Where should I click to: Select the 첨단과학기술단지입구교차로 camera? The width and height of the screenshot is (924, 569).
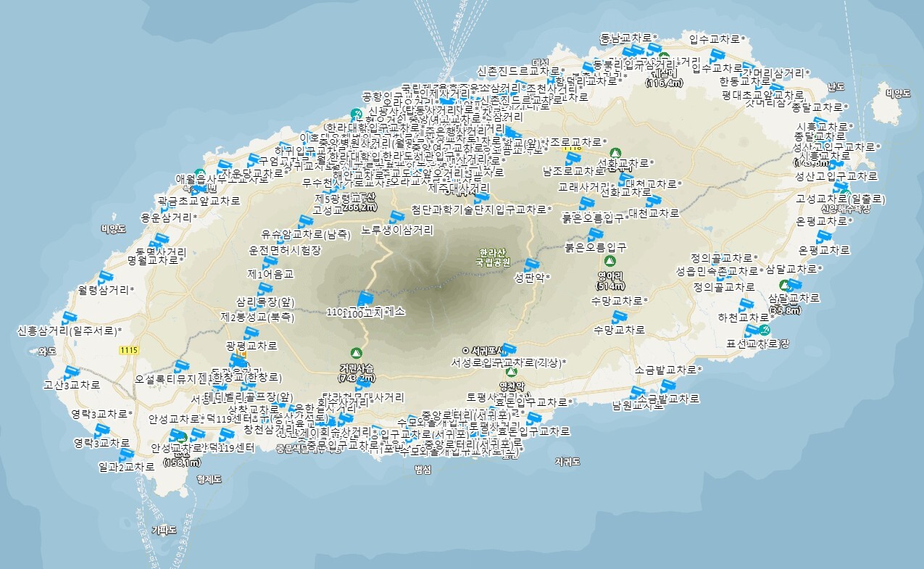(481, 197)
